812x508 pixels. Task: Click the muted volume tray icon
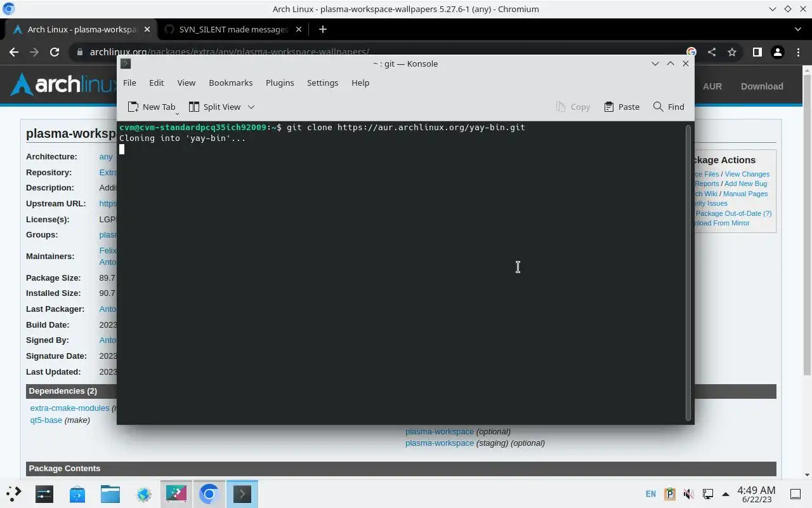tap(688, 493)
